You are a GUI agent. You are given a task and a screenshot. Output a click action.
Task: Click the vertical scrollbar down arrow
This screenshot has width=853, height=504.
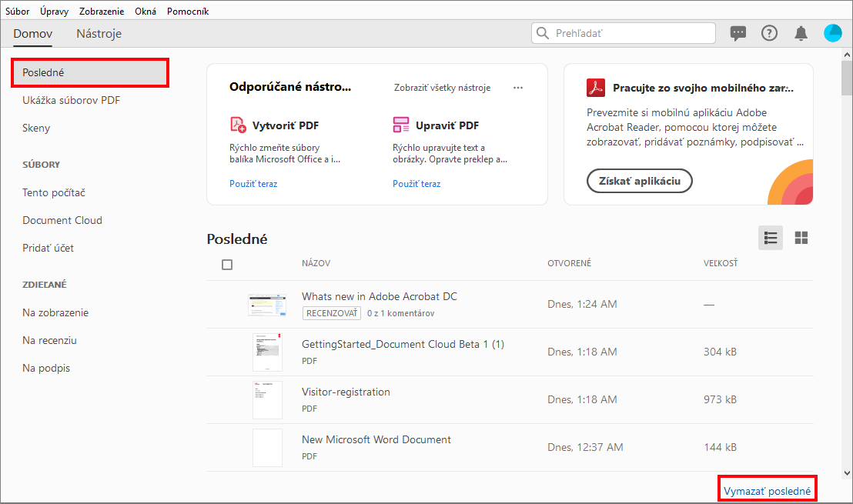(x=848, y=473)
